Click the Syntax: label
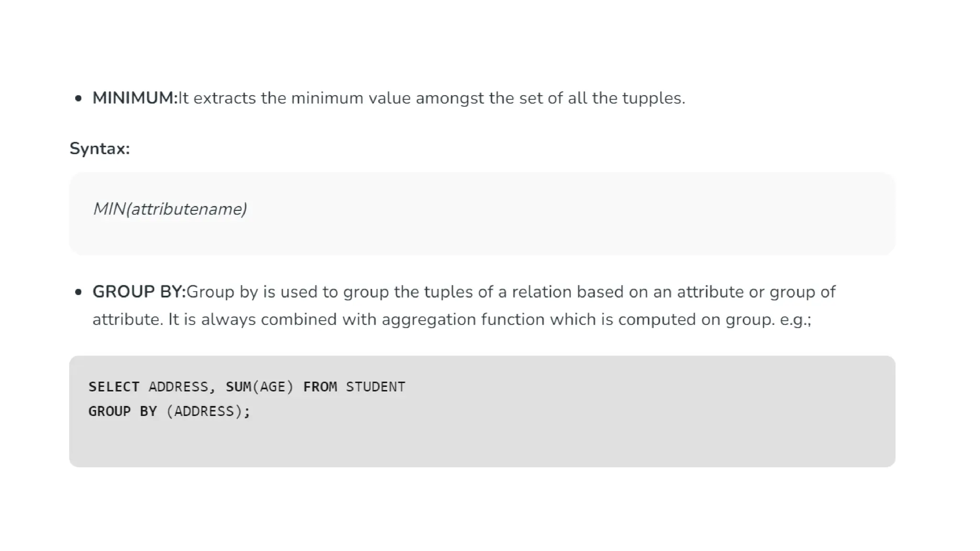Viewport: 980px width, 551px height. [x=100, y=149]
